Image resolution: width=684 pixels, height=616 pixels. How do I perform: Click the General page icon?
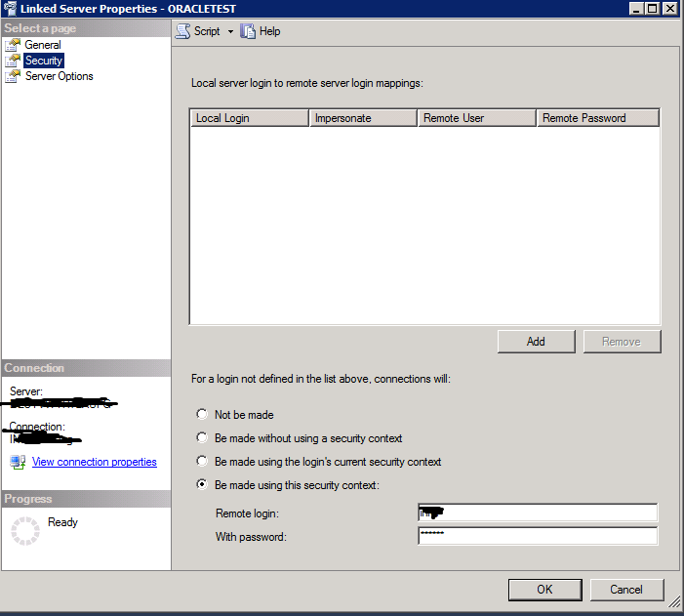tap(13, 45)
